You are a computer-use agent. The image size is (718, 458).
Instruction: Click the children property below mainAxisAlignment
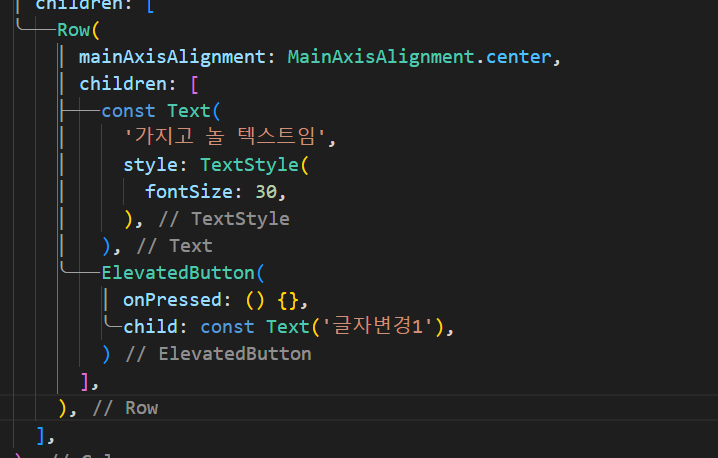click(123, 84)
